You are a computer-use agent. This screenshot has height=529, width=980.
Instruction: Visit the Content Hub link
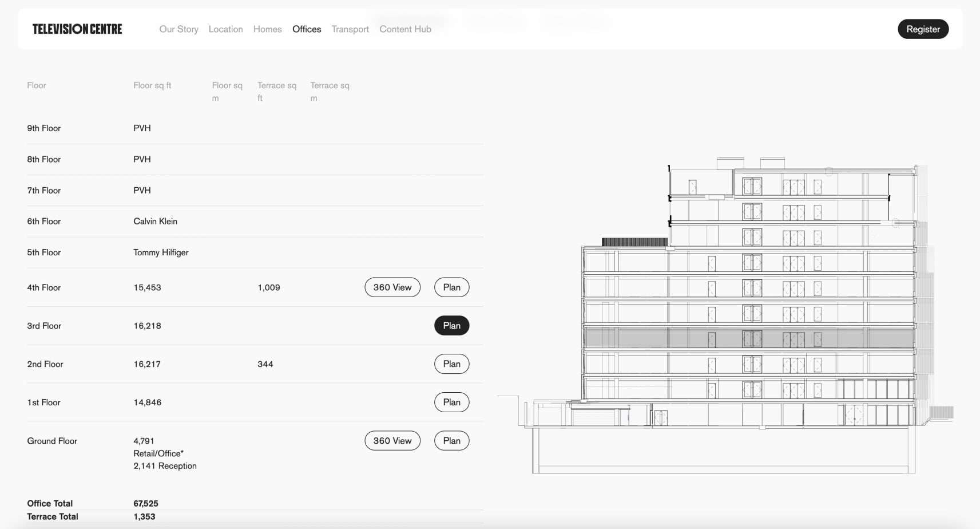(405, 29)
